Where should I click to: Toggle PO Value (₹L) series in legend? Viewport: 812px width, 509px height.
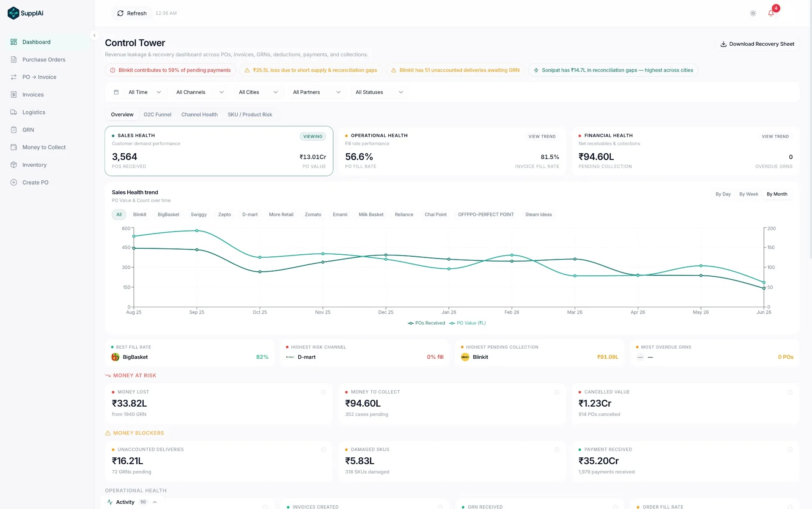(x=467, y=323)
